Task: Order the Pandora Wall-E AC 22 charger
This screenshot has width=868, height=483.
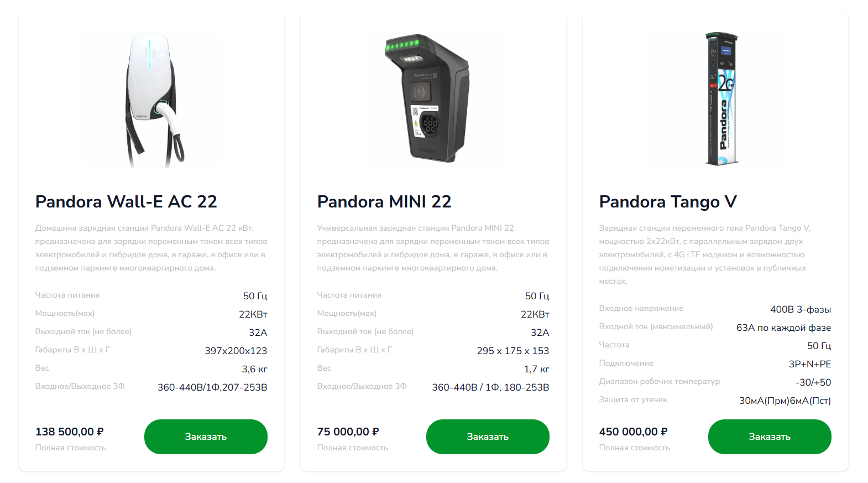Action: [206, 437]
